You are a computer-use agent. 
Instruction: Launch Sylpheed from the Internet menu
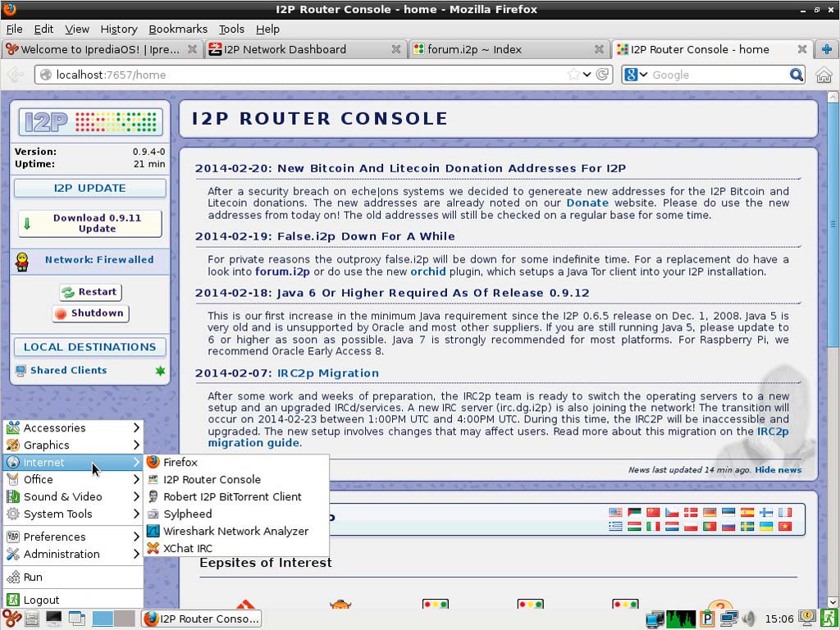[x=236, y=514]
